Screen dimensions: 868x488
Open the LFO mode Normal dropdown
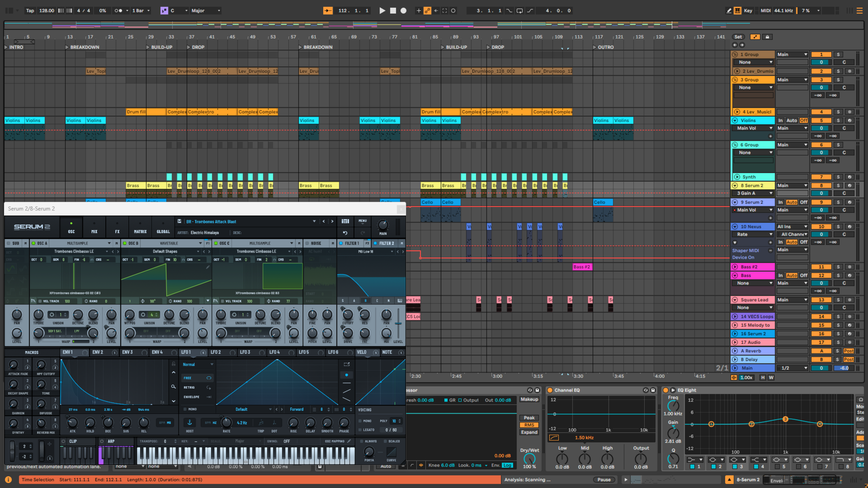(x=198, y=364)
